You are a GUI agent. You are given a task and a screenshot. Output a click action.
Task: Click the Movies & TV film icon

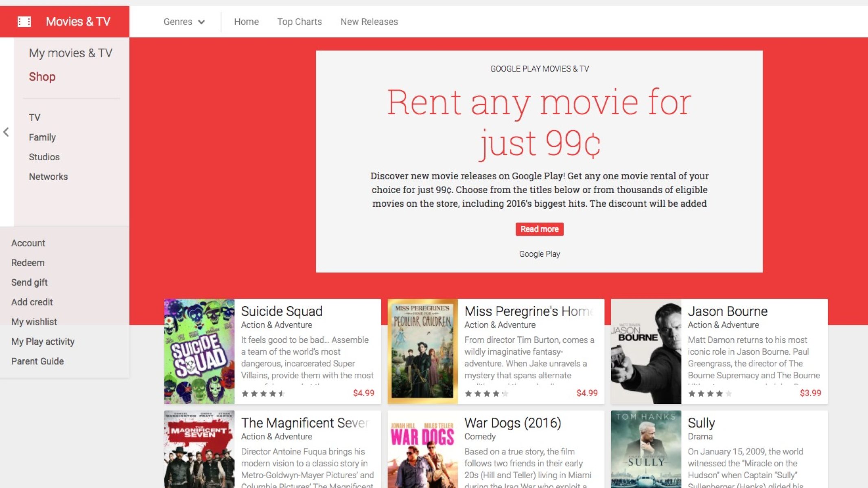click(x=24, y=22)
